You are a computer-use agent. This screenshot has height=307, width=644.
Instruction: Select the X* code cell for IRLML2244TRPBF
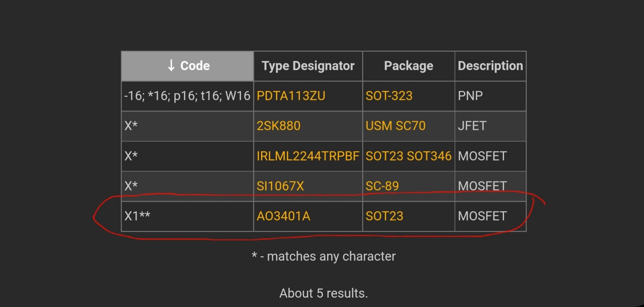coord(187,156)
